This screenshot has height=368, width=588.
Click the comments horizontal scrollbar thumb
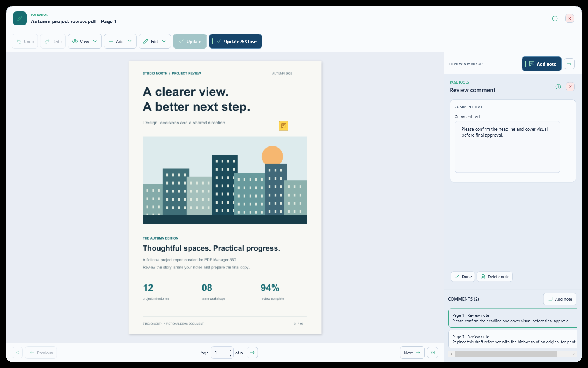tap(506, 354)
